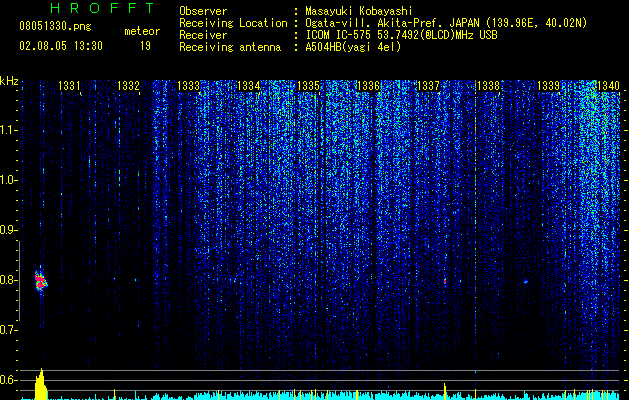Click the Receiving antenna A504HB line
This screenshot has height=400, width=629.
[x=290, y=47]
